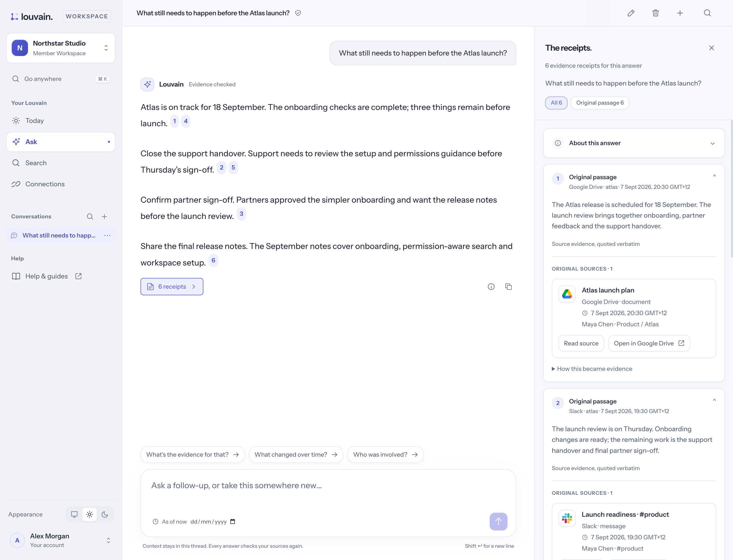This screenshot has height=560, width=733.
Task: Open search via header magnifier icon
Action: 707,13
